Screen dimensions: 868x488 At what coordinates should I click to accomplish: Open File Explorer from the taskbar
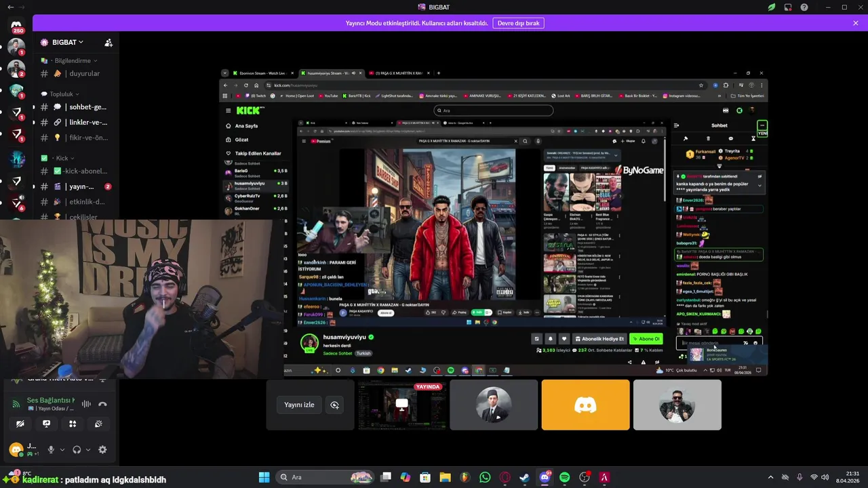[445, 477]
